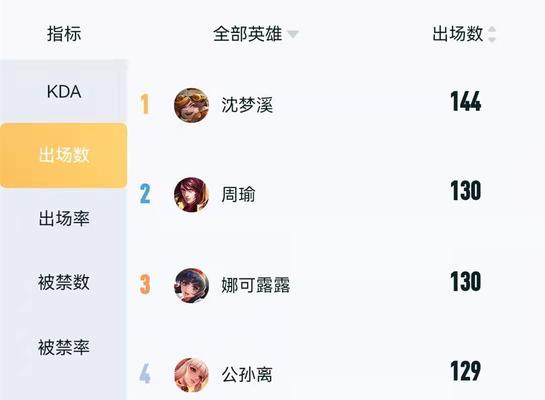This screenshot has height=400, width=545.
Task: Click 周瑜 hero avatar
Action: point(191,195)
